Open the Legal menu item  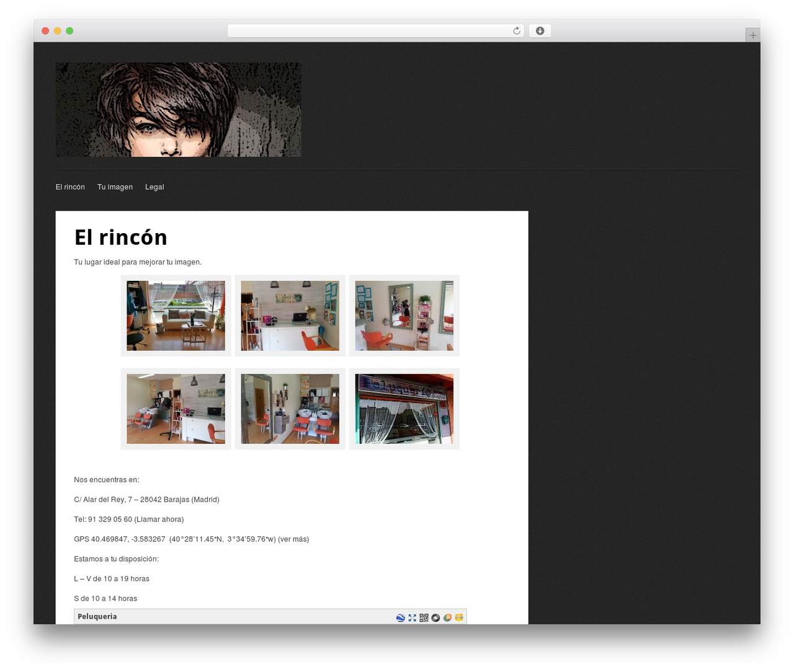[x=154, y=187]
